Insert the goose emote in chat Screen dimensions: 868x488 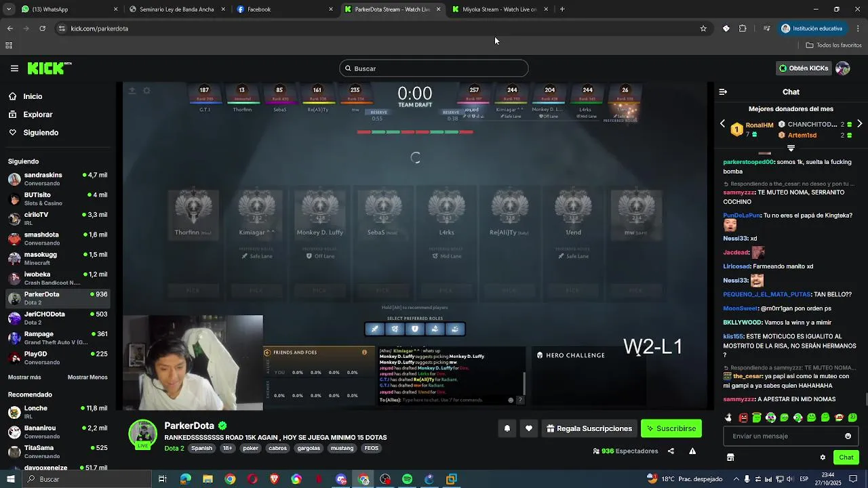coord(729,418)
